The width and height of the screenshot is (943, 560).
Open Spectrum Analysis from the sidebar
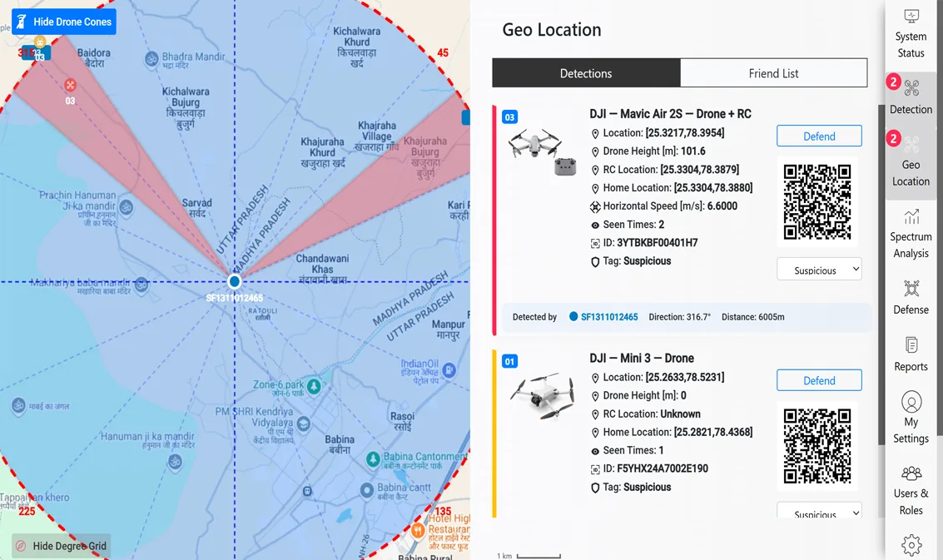pyautogui.click(x=911, y=217)
